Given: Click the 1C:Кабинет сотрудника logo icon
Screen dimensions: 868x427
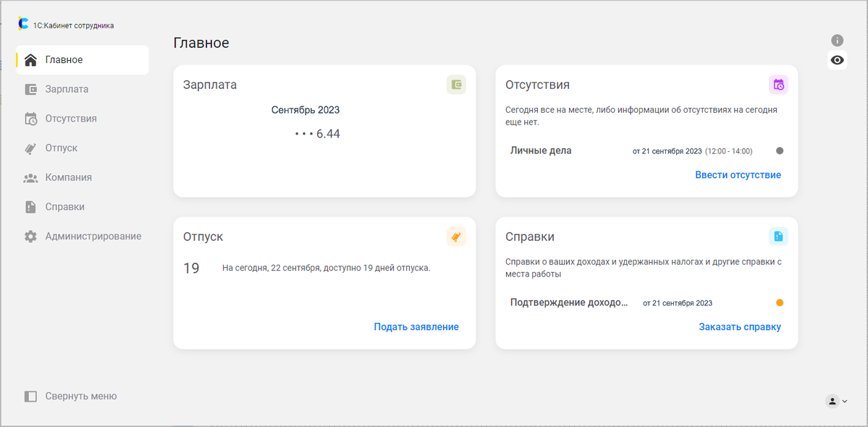Looking at the screenshot, I should 23,25.
